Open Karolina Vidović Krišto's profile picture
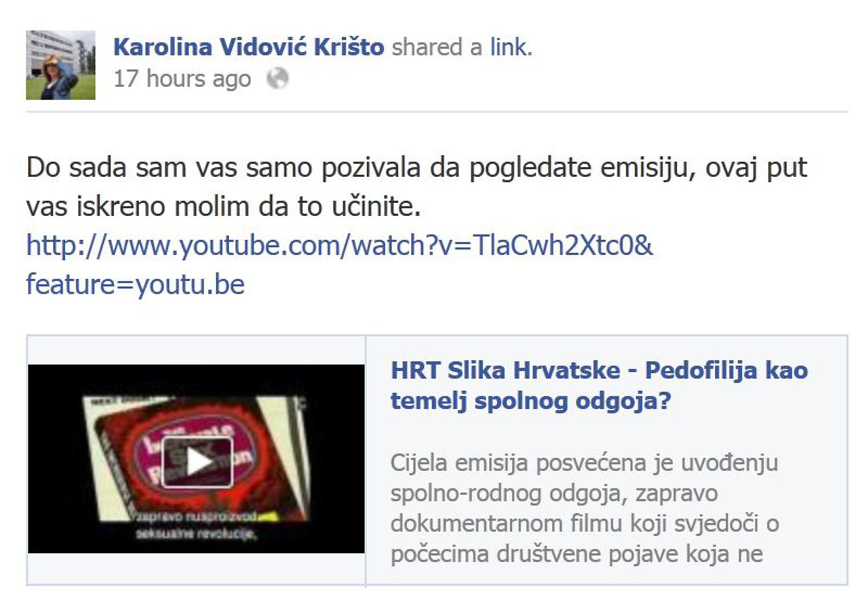This screenshot has width=868, height=613. (61, 65)
